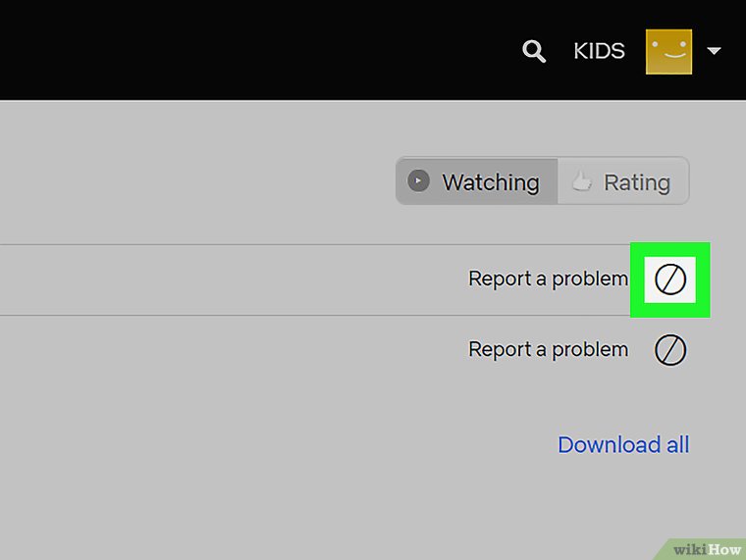The width and height of the screenshot is (746, 560).
Task: Click the wikiHow watermark logo
Action: click(x=707, y=549)
